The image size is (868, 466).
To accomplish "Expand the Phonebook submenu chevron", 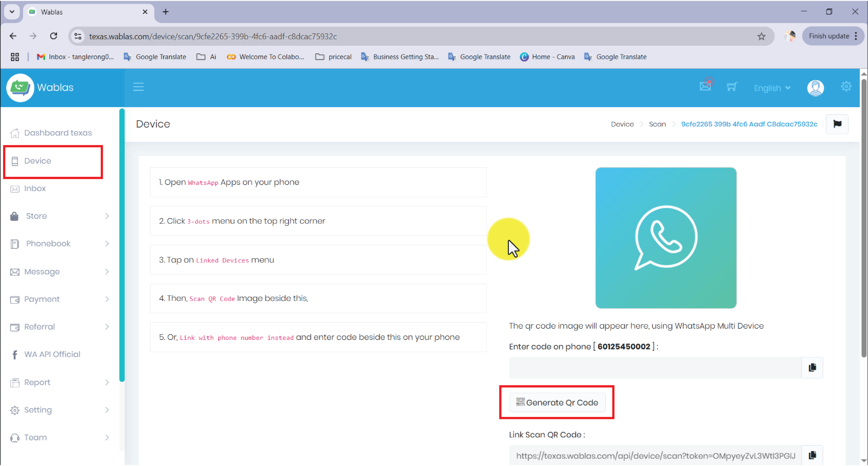I will [x=107, y=244].
